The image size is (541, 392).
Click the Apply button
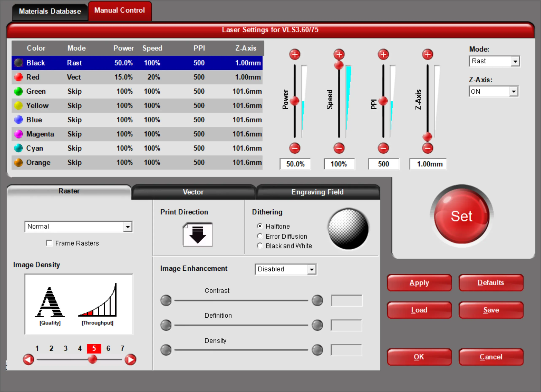419,283
